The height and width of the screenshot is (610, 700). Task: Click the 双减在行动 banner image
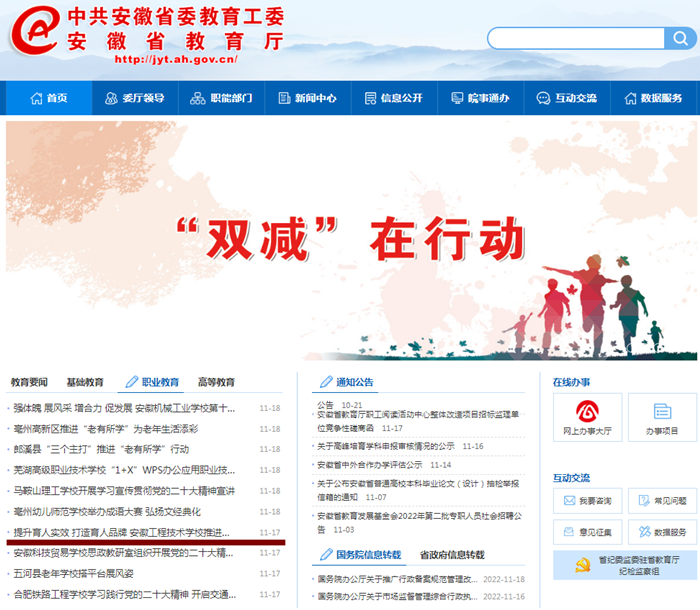coord(350,240)
